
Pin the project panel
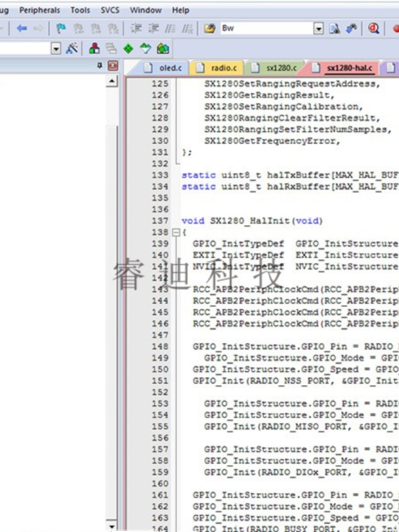coord(99,66)
